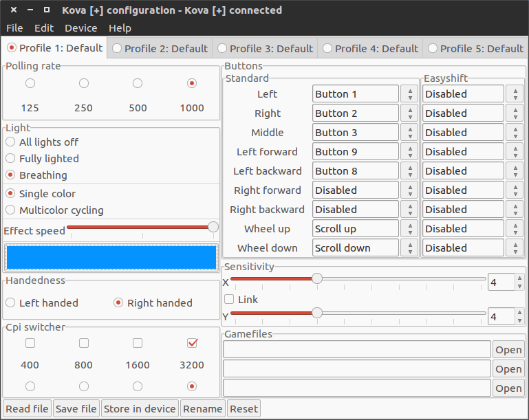Click the Read file button
The height and width of the screenshot is (420, 529).
click(27, 409)
